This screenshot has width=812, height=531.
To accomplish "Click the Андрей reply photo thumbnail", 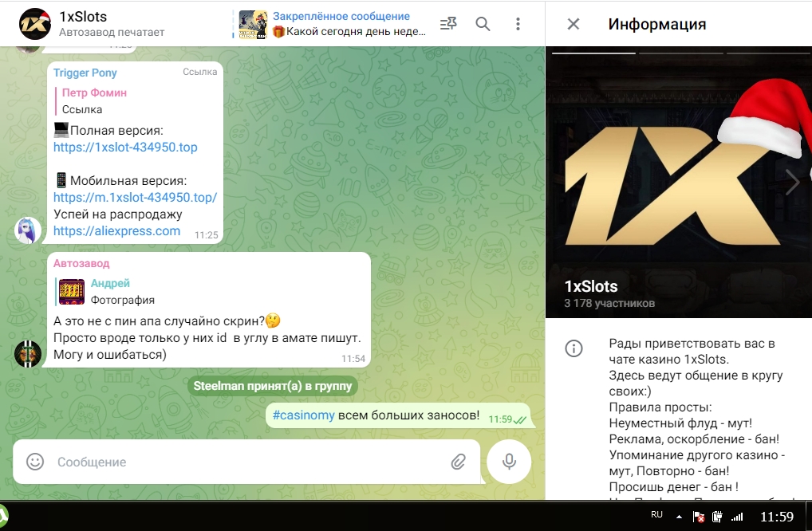I will [x=72, y=291].
